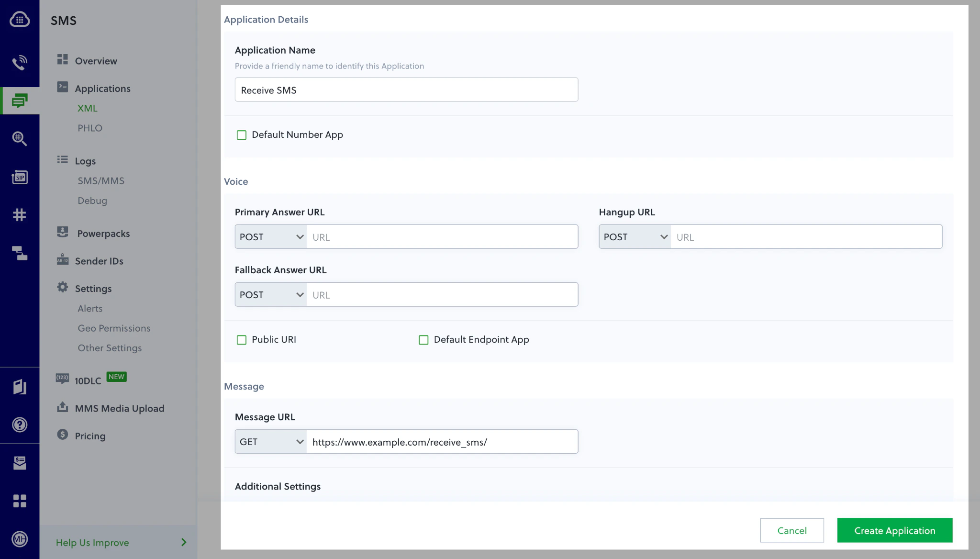Open the Hangup URL POST dropdown
This screenshot has width=980, height=559.
coord(635,236)
